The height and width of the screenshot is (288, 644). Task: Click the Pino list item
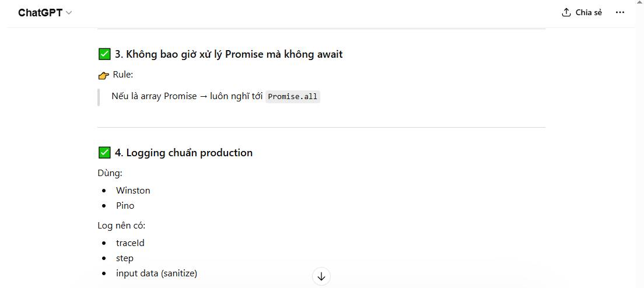[x=125, y=206]
